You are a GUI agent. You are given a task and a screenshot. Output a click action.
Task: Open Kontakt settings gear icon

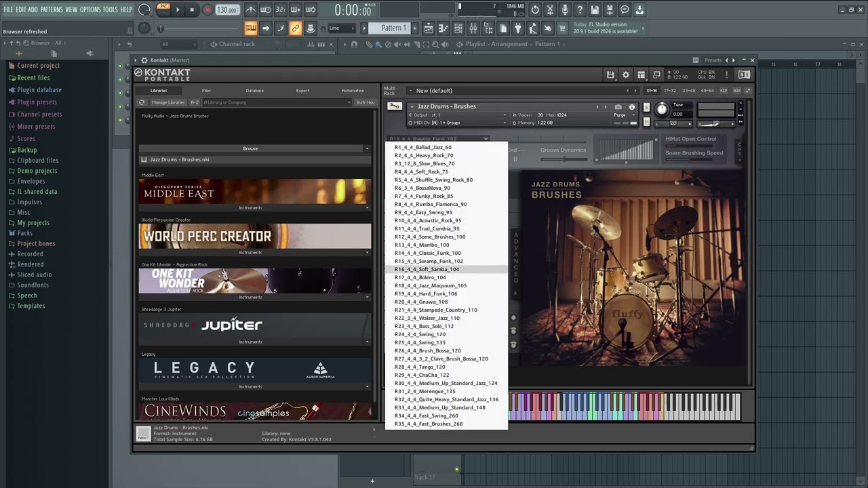point(626,75)
